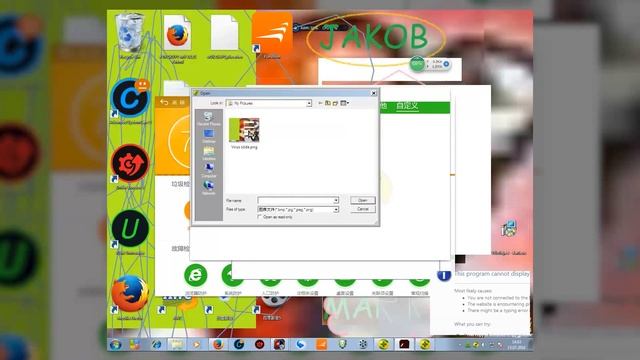Click the green IE icon in bottom row
640x360 pixels.
click(196, 275)
